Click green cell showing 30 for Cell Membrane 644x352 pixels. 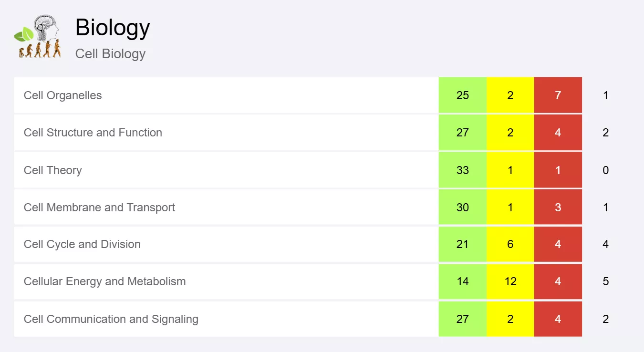coord(462,207)
